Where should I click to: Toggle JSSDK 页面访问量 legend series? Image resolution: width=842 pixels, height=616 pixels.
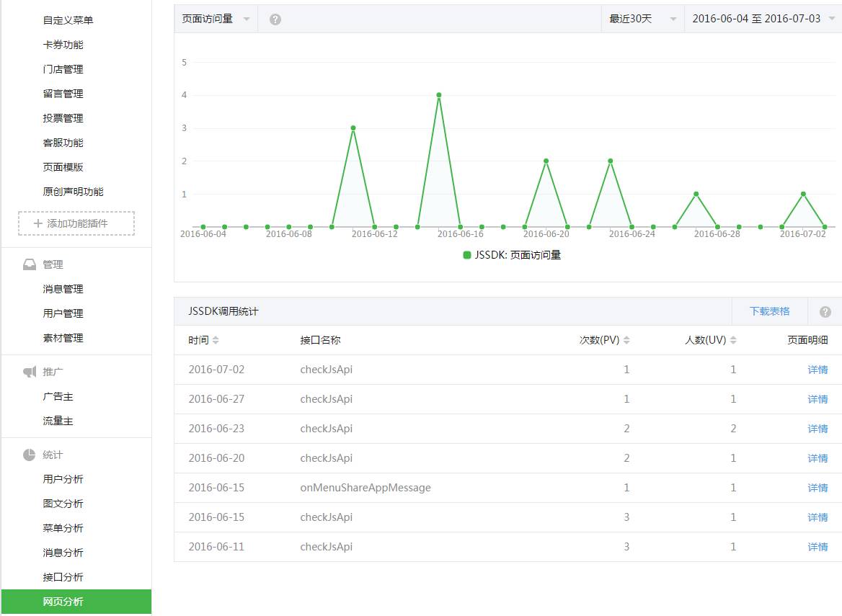click(512, 255)
